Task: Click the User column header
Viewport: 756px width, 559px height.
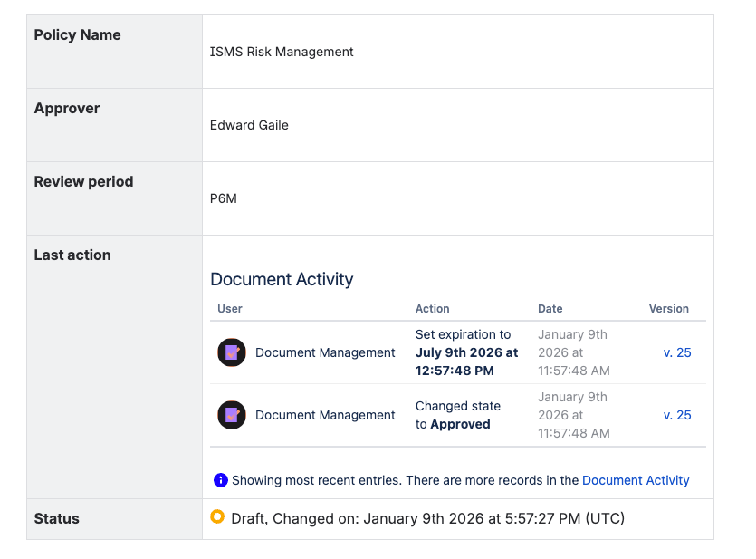Action: [230, 309]
